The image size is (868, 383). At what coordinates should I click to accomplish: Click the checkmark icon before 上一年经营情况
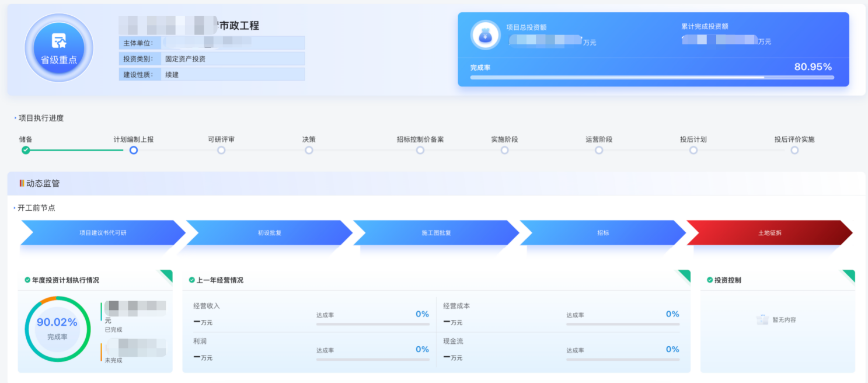tap(191, 280)
